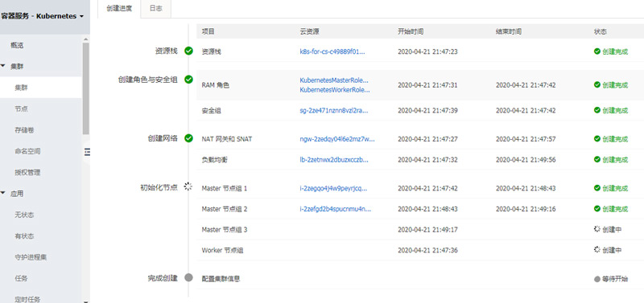This screenshot has height=303, width=644.
Task: Click status check icon in RAM 角色 row
Action: tap(597, 84)
